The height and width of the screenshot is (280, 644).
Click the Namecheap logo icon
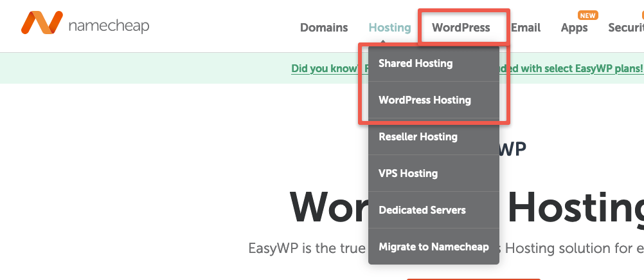pos(42,23)
